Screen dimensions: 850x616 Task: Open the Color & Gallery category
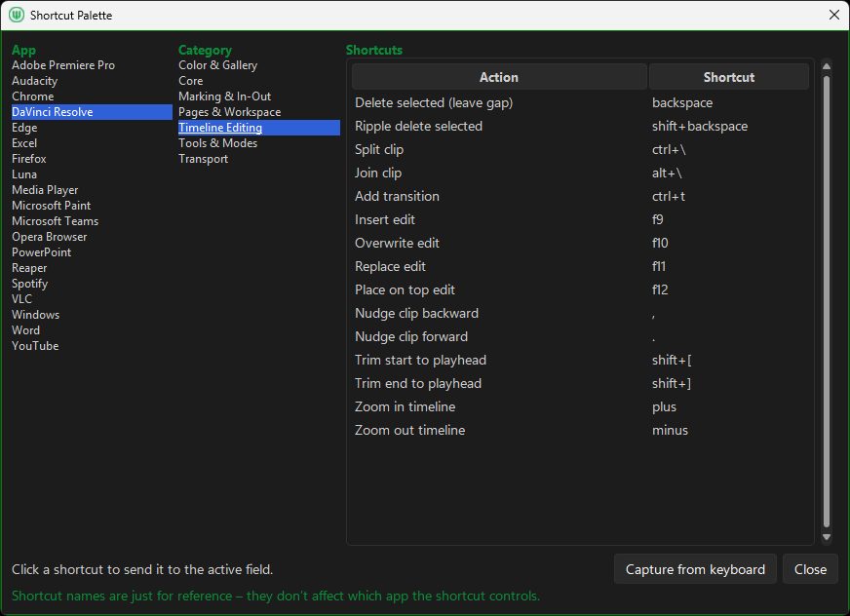pos(218,64)
